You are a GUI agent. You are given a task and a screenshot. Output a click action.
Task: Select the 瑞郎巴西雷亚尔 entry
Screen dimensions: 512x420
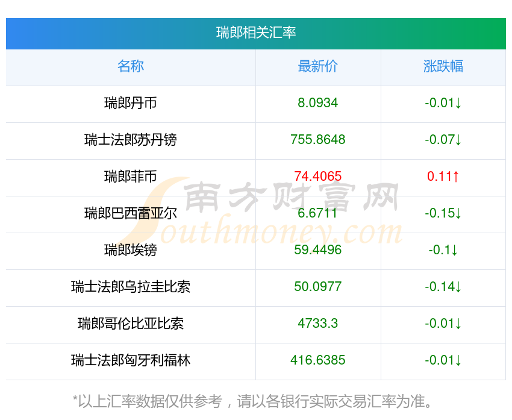coord(131,213)
